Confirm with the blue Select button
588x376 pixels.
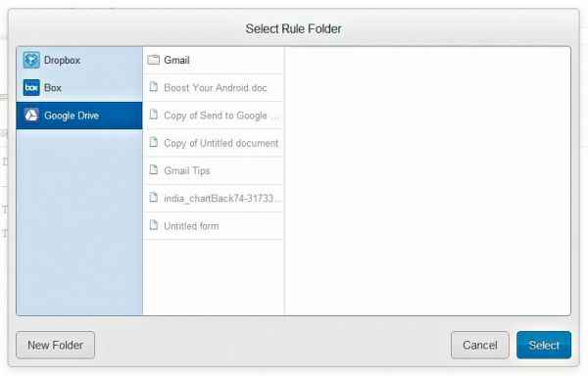click(544, 345)
